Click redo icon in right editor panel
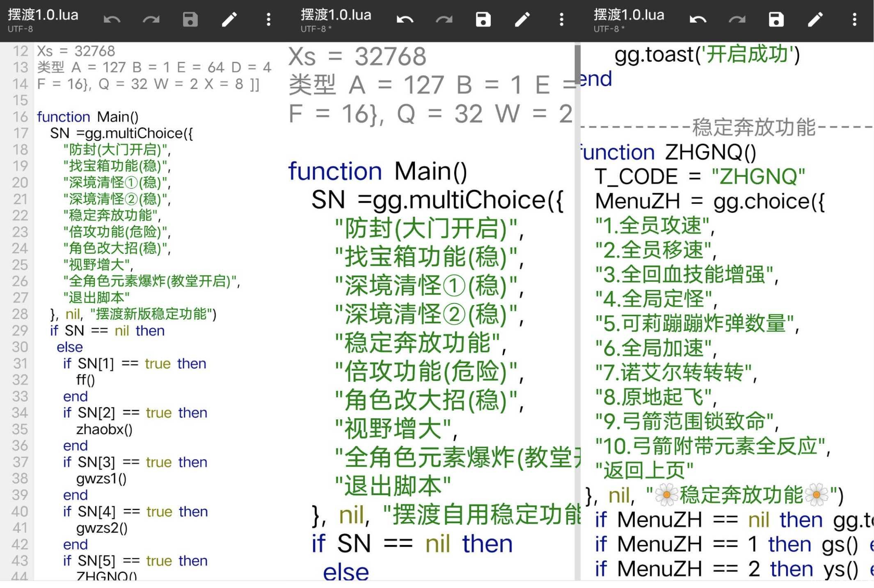 pos(737,19)
